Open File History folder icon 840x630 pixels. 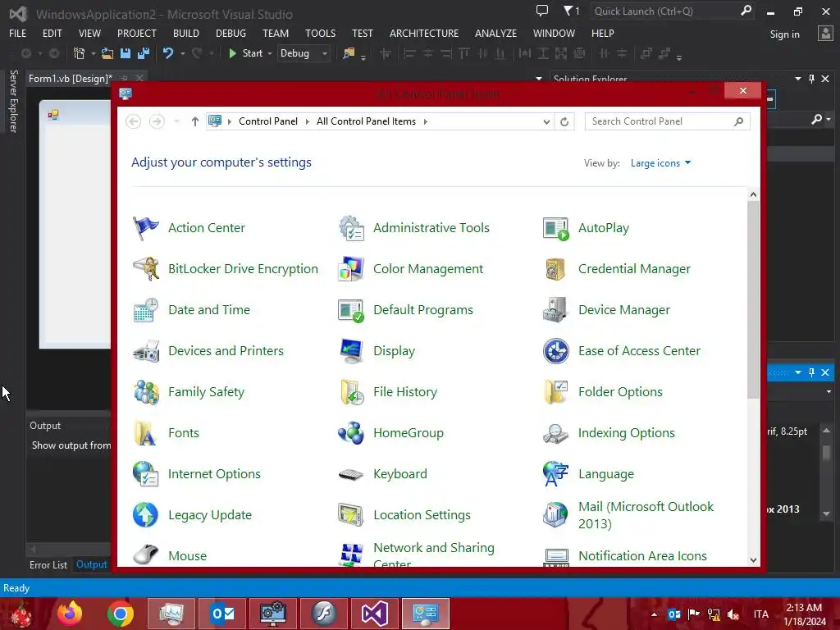(351, 392)
